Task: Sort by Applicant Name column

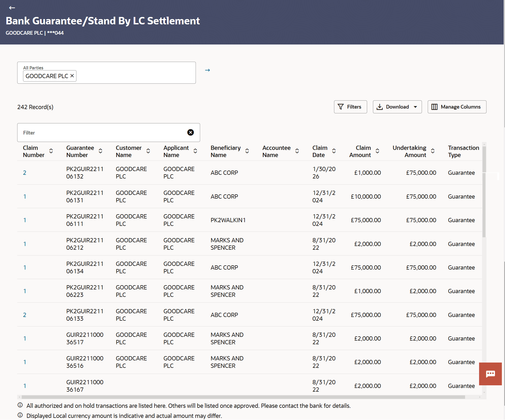Action: click(x=195, y=151)
